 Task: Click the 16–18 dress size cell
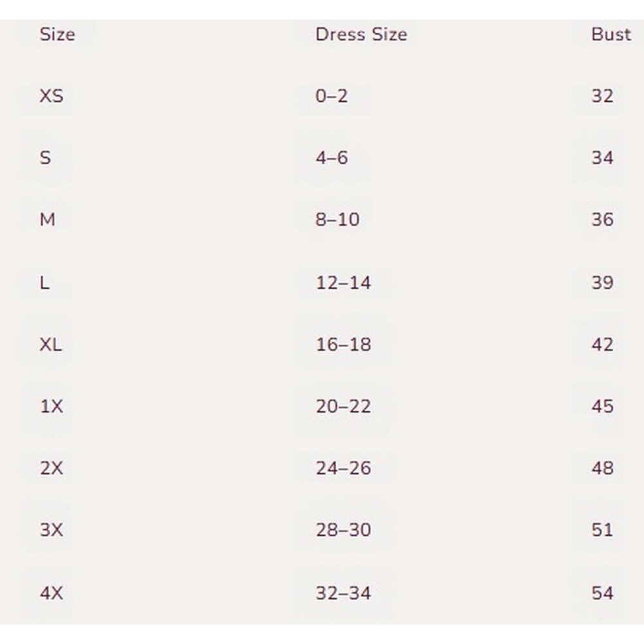coord(343,345)
